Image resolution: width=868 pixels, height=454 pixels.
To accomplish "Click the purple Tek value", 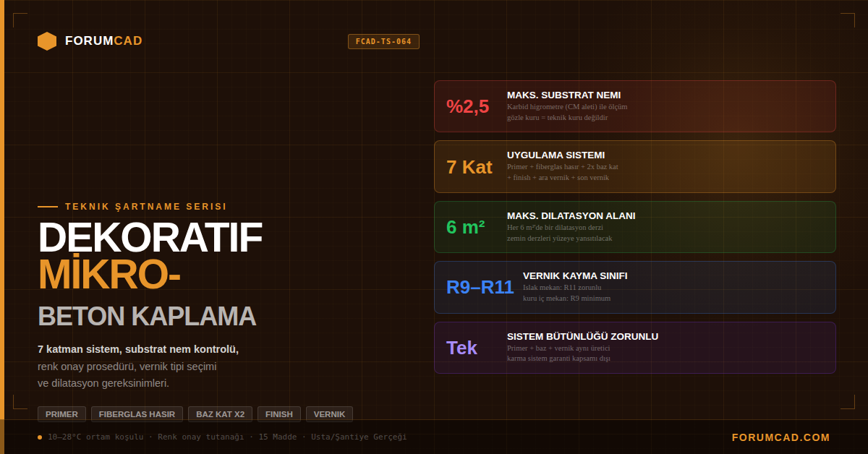I will (x=461, y=348).
